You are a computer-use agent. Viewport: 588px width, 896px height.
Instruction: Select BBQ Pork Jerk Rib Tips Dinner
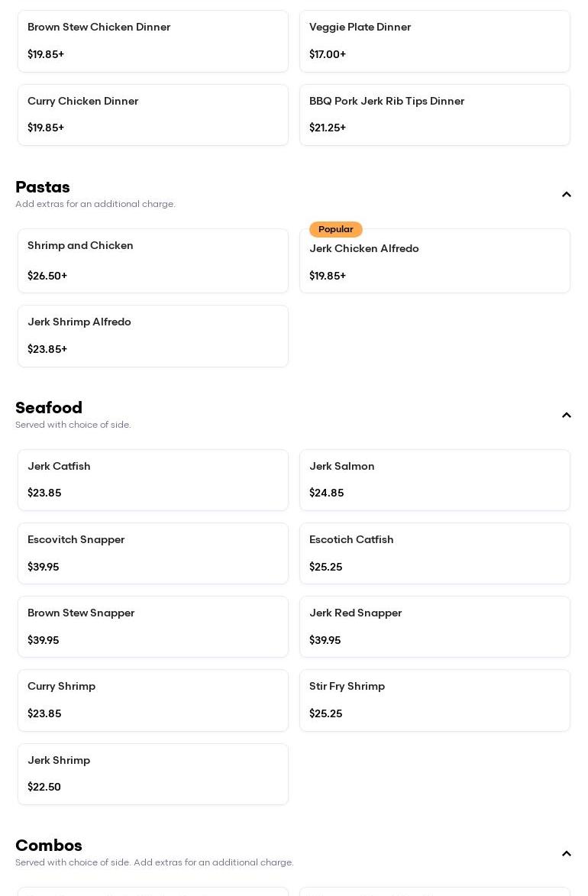(435, 115)
